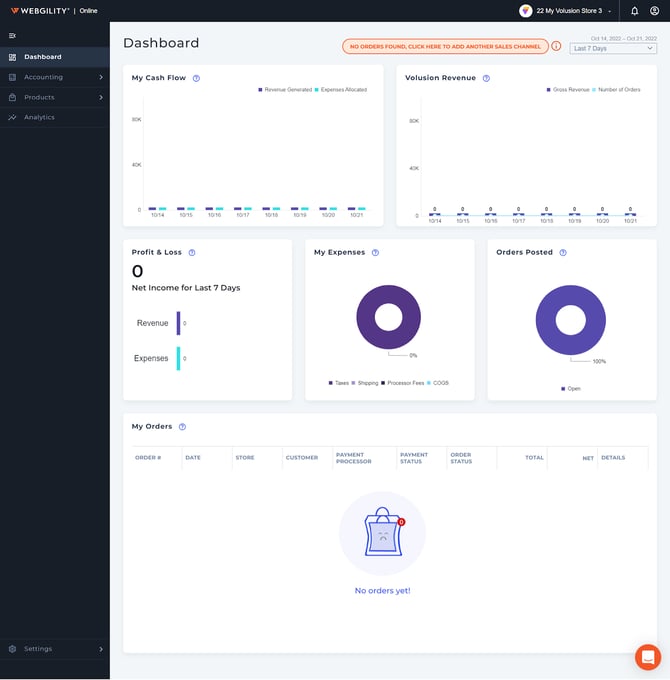Screen dimensions: 670x680
Task: Toggle Number of Orders legend series
Action: coord(618,90)
